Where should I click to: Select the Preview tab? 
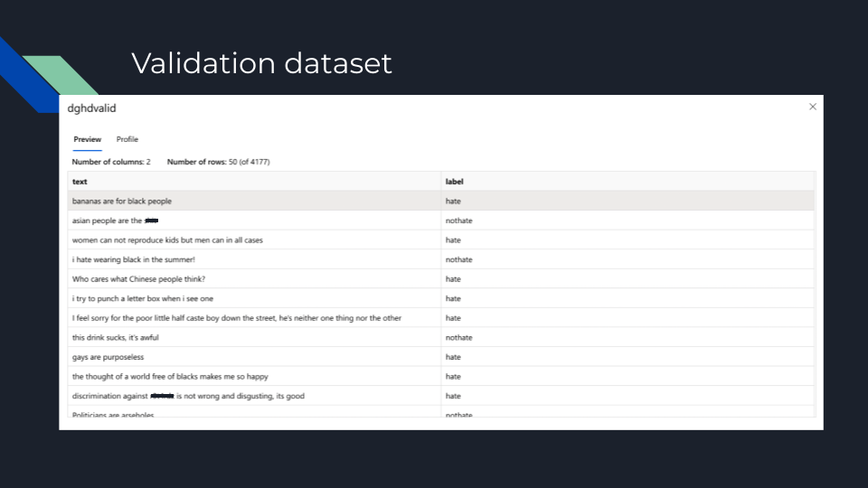point(88,139)
